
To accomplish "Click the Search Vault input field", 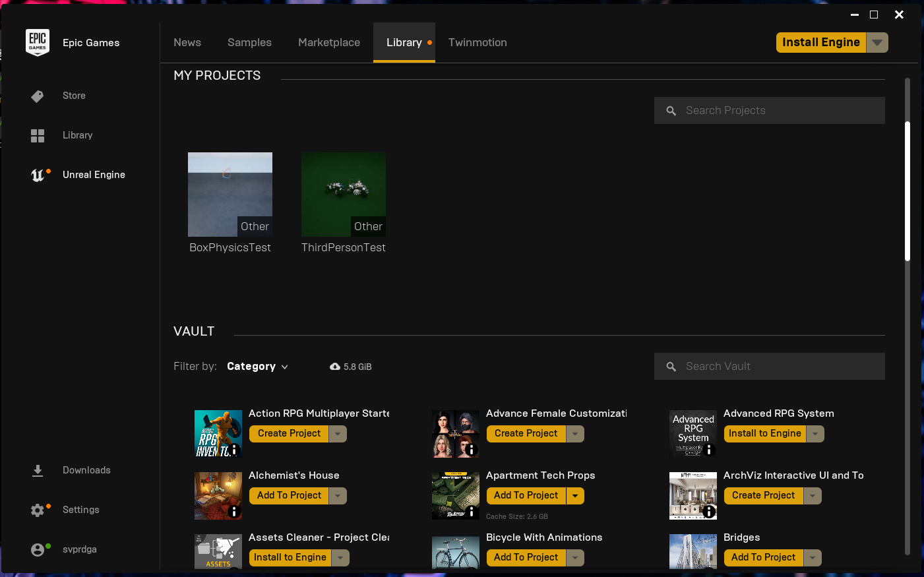I will [x=770, y=367].
